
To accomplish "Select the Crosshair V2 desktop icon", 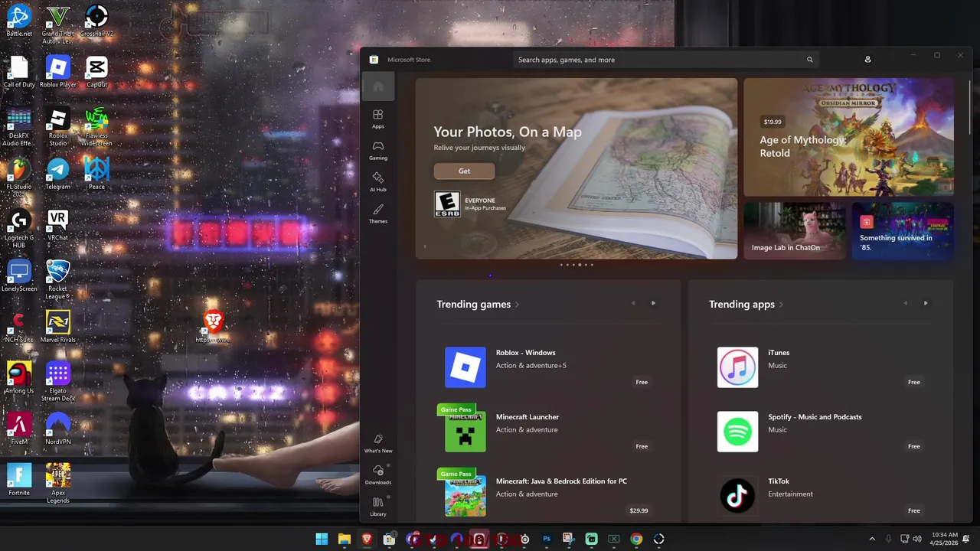I will pyautogui.click(x=96, y=21).
